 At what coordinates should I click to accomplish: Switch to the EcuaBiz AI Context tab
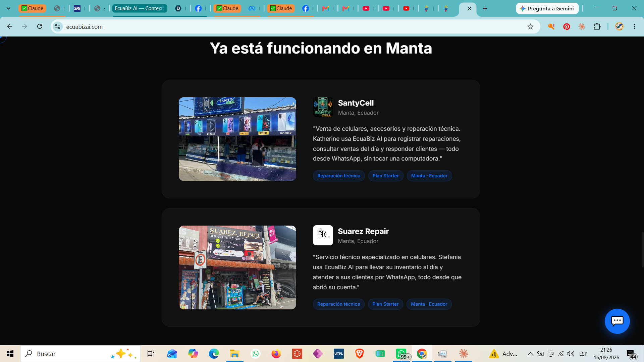(139, 8)
